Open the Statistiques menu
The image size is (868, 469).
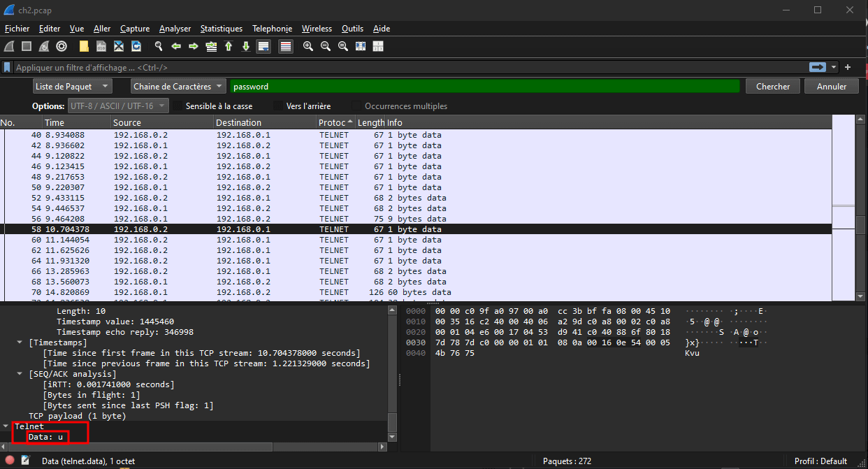click(221, 29)
